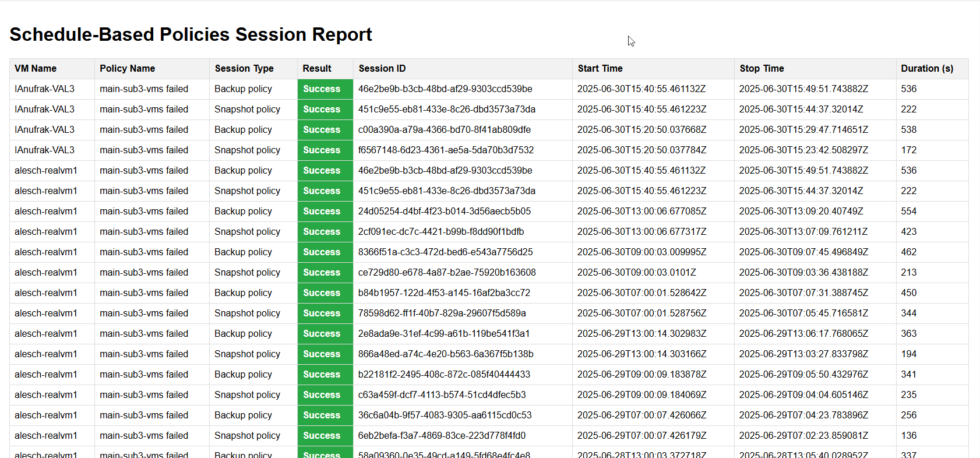Screen dimensions: 980x458
Task: Click stop time 2025-06-30T13:09:20.40749Z
Action: pos(801,211)
